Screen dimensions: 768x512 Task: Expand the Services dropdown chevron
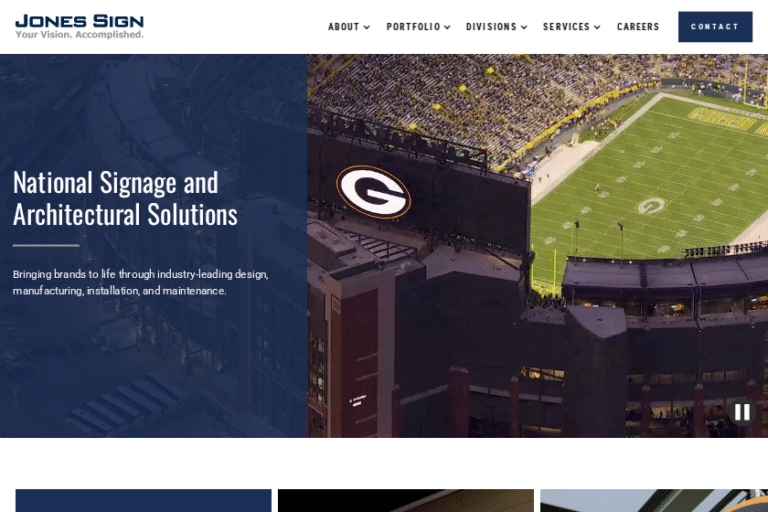point(597,28)
